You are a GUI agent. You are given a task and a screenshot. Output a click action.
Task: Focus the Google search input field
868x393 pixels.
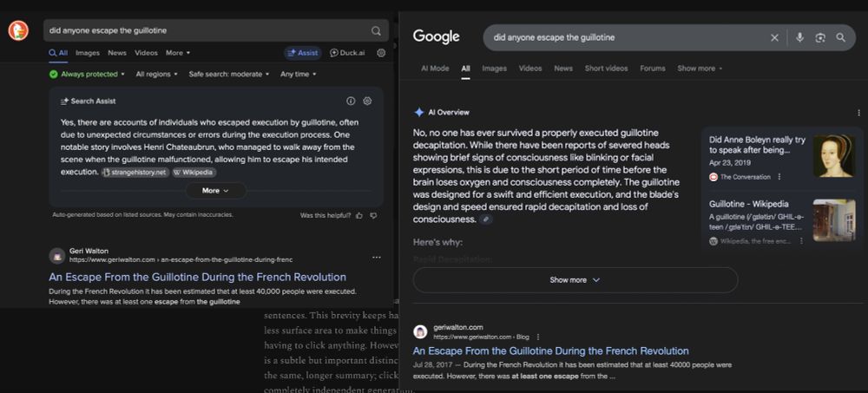[x=628, y=37]
